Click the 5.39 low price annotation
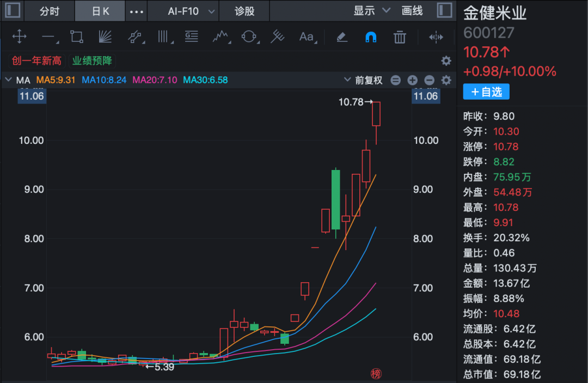The image size is (588, 383). [x=160, y=367]
